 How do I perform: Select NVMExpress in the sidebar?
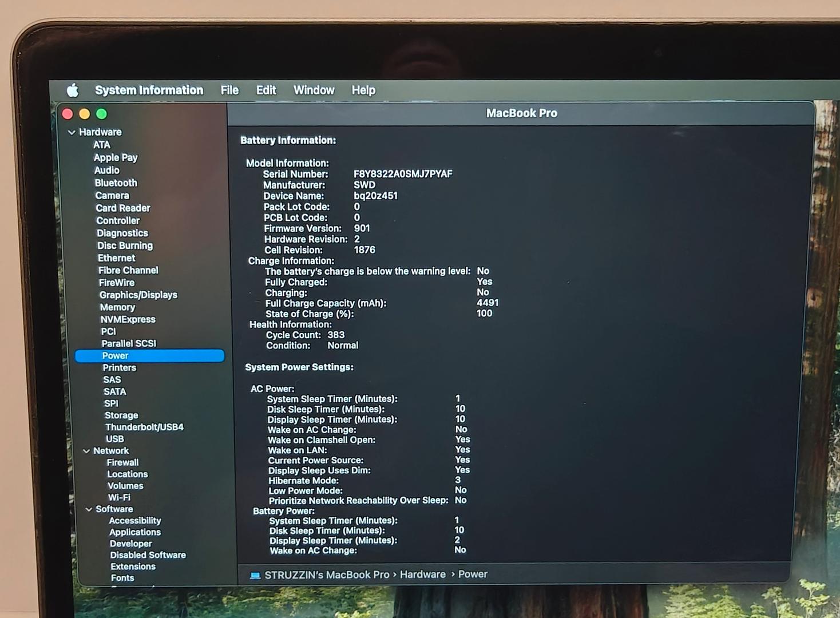click(x=128, y=319)
